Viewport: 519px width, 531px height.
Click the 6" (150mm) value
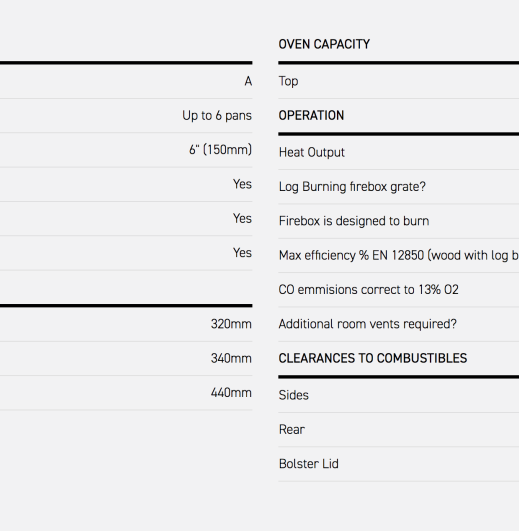220,150
